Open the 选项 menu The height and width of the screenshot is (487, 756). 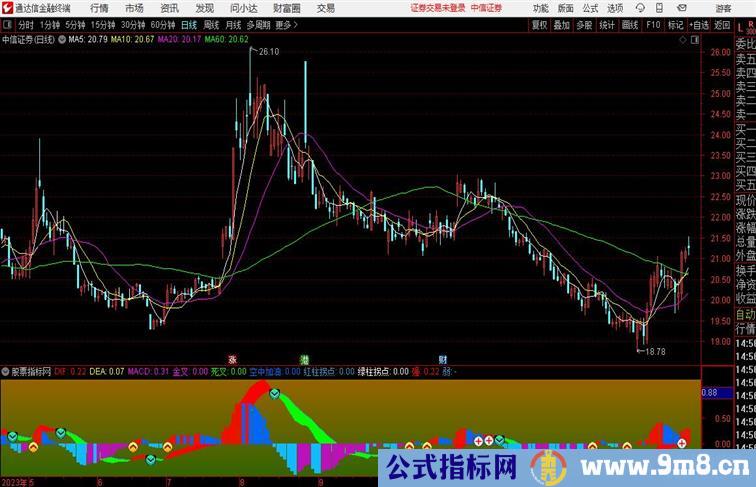click(x=615, y=8)
